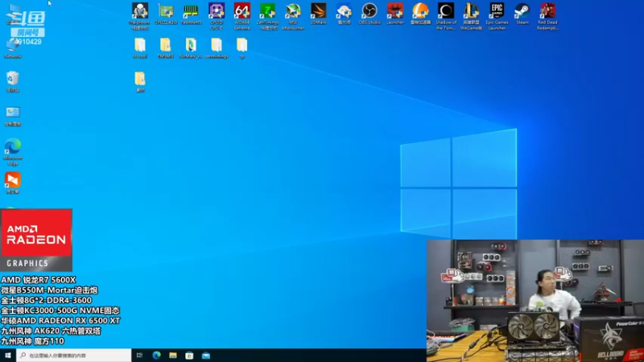Screen dimensions: 644x362
Task: Open Steam from the desktop
Action: pyautogui.click(x=522, y=14)
